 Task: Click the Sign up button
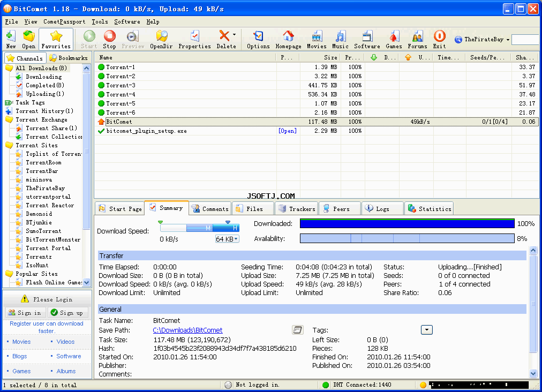[68, 313]
